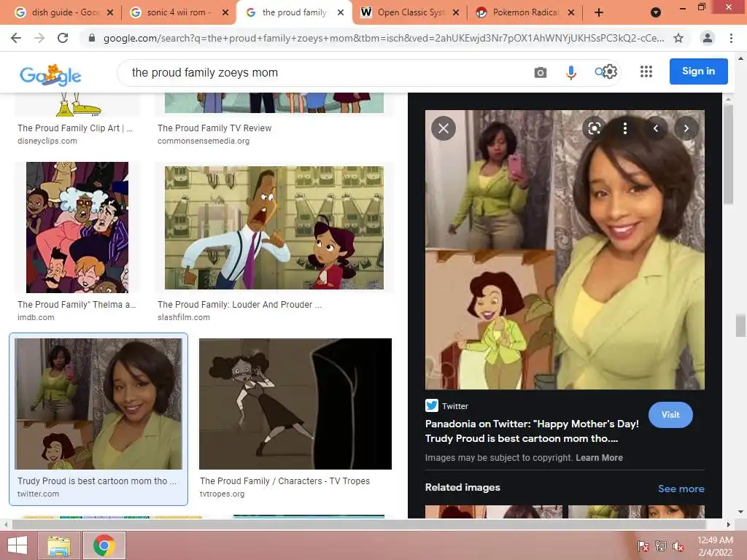The image size is (747, 560).
Task: Open Louder And Prouder slashfilm result
Action: 239,304
